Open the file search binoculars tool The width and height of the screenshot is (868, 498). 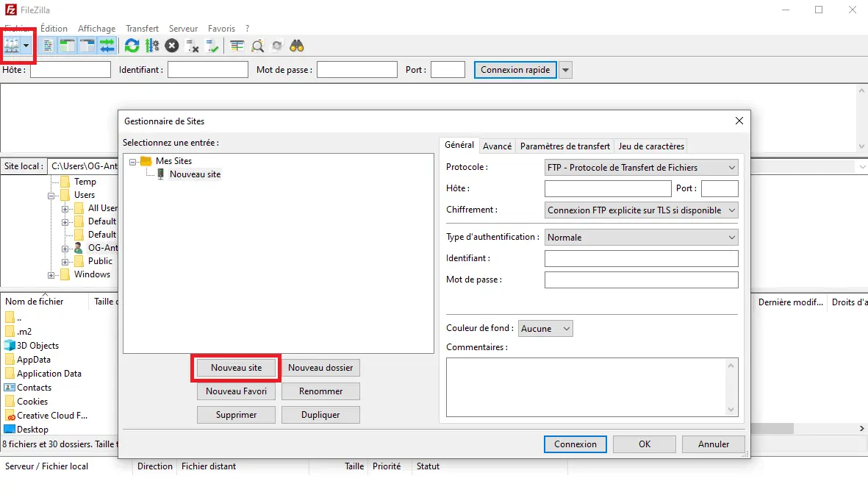pyautogui.click(x=295, y=46)
